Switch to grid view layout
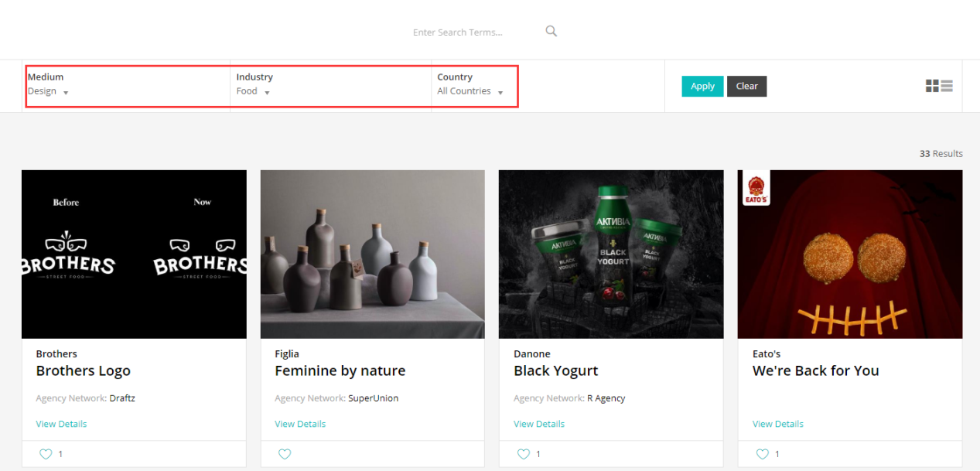Screen dimensions: 980x471 932,86
